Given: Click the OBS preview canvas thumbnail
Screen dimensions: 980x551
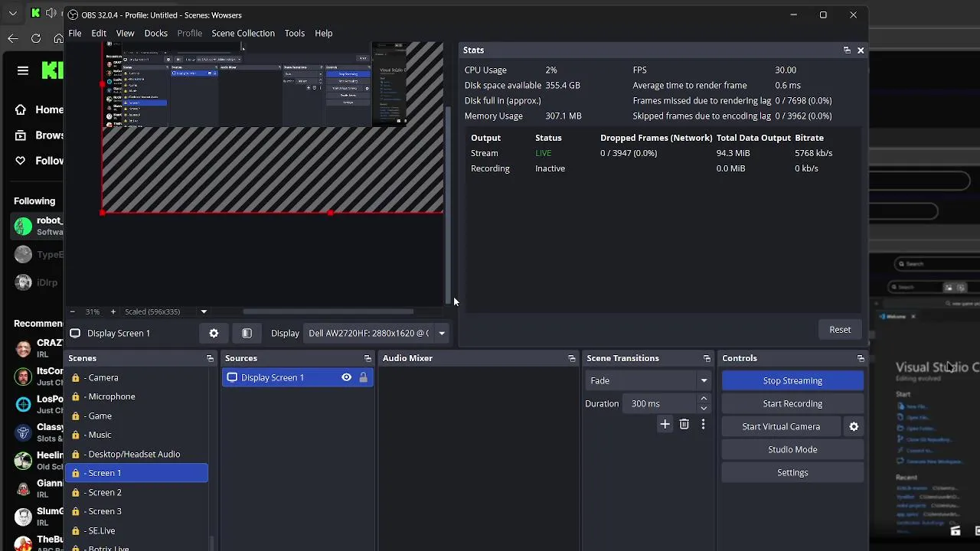Looking at the screenshot, I should point(254,84).
